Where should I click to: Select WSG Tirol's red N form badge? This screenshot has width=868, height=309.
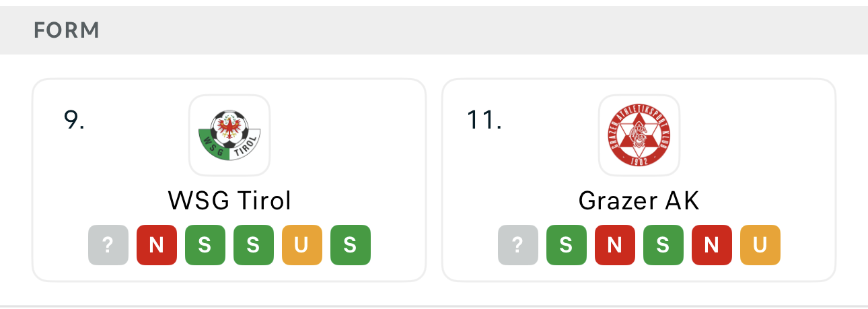coord(156,245)
